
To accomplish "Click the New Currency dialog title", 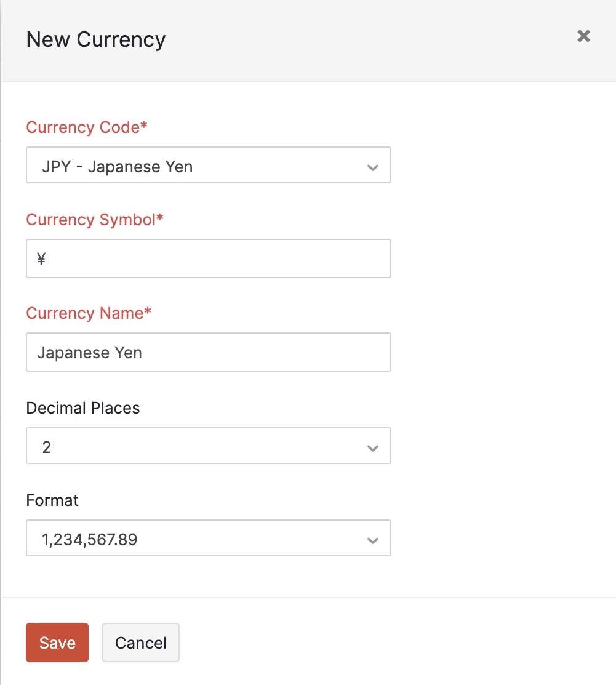I will coord(95,39).
